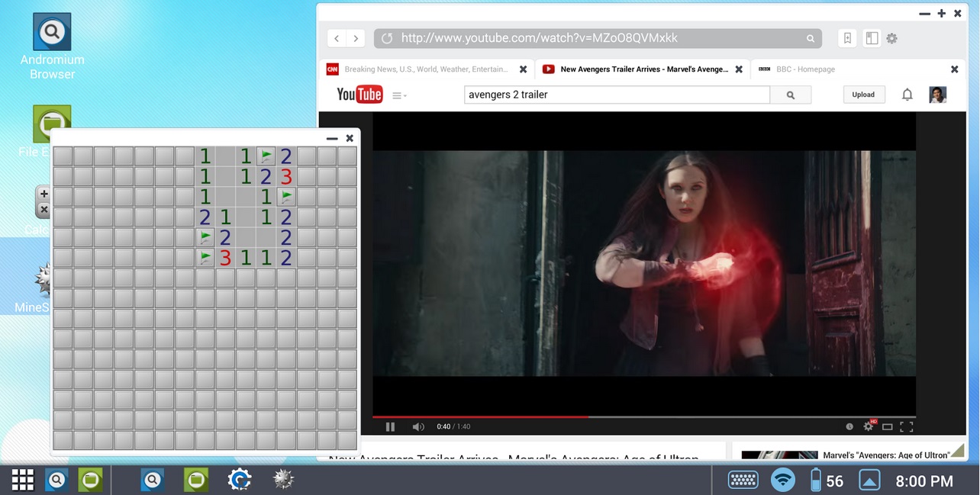Close the MineSweeper window
The width and height of the screenshot is (980, 495).
point(350,138)
